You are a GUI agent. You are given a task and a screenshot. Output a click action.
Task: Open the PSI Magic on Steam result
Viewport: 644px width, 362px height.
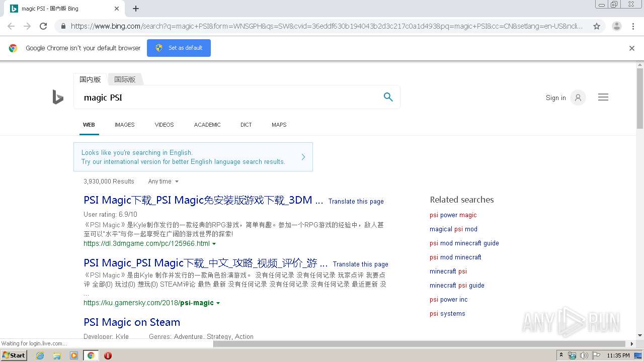(132, 322)
